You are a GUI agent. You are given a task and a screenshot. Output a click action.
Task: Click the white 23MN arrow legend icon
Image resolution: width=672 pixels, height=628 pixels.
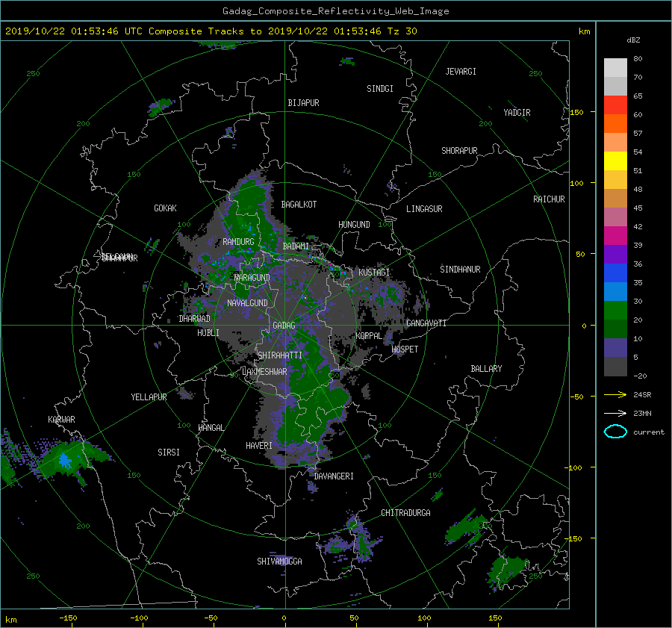tap(615, 413)
